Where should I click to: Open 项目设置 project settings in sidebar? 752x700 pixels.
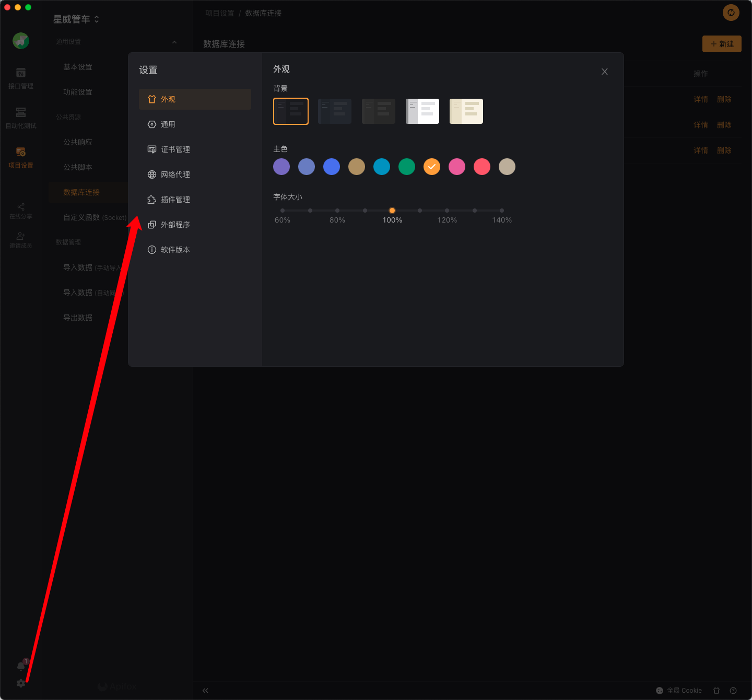point(21,158)
